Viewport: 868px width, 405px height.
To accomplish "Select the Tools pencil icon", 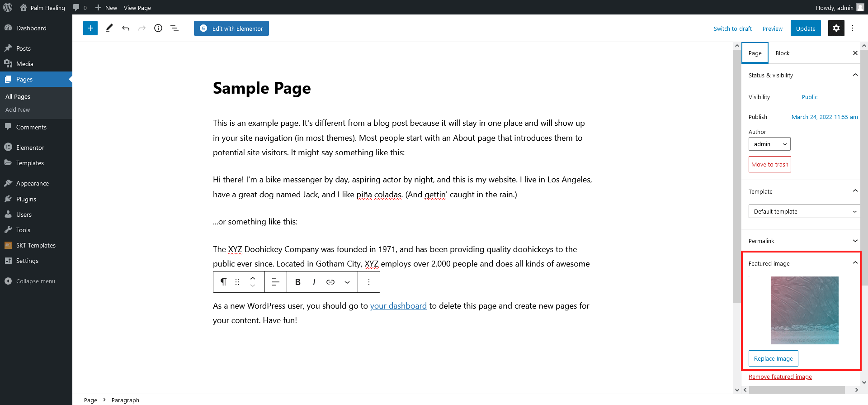I will [109, 28].
